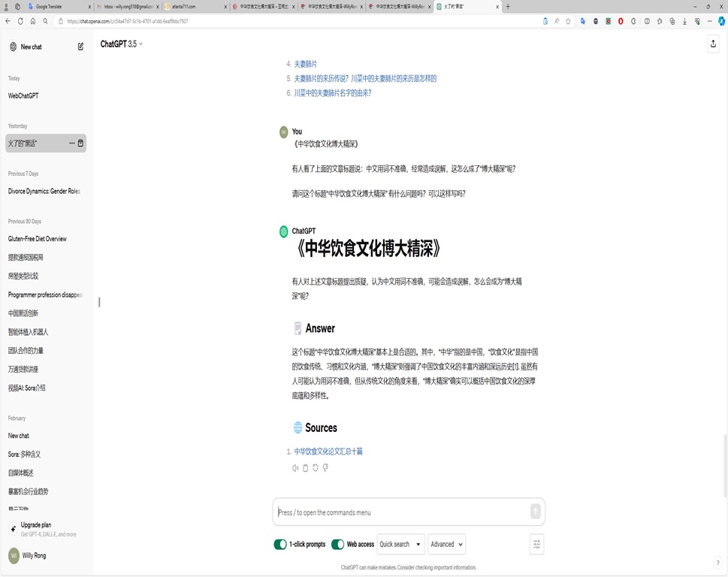
Task: Open the browser three-dot settings menu
Action: click(x=709, y=21)
